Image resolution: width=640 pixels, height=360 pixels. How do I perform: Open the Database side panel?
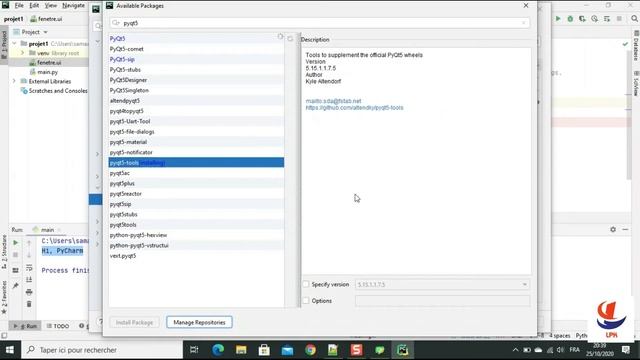click(x=636, y=45)
